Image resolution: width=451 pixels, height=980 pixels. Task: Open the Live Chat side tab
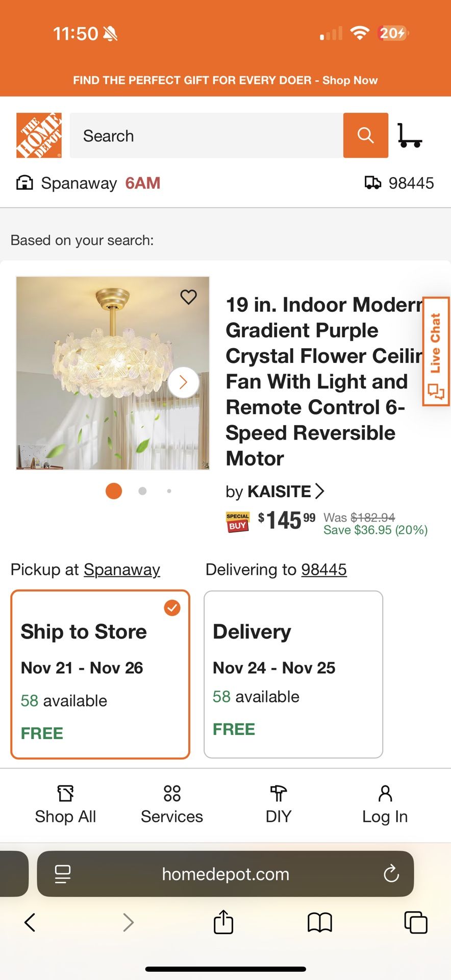tap(436, 352)
